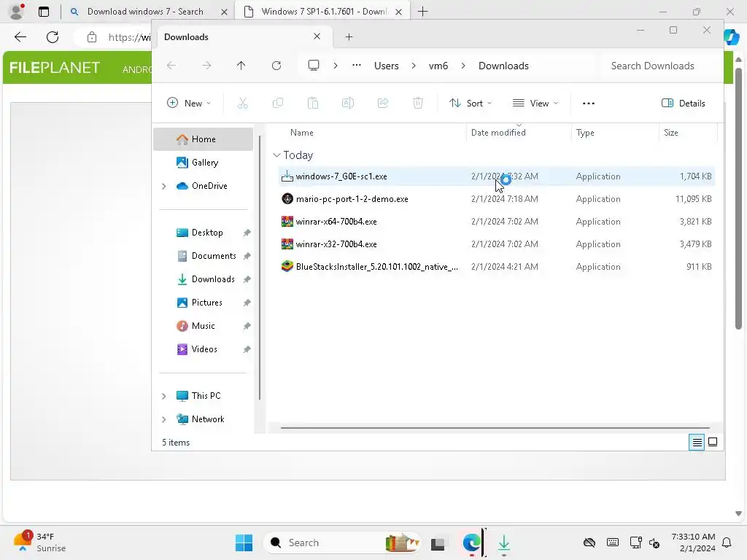Click the Copy icon in Explorer toolbar
The image size is (747, 560).
278,103
